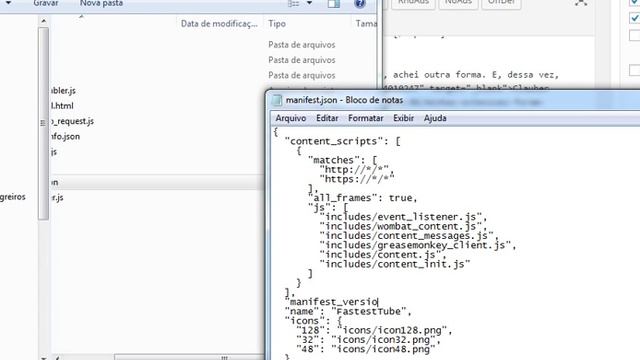640x360 pixels.
Task: Place cursor on the manifest_versio line
Action: (331, 302)
